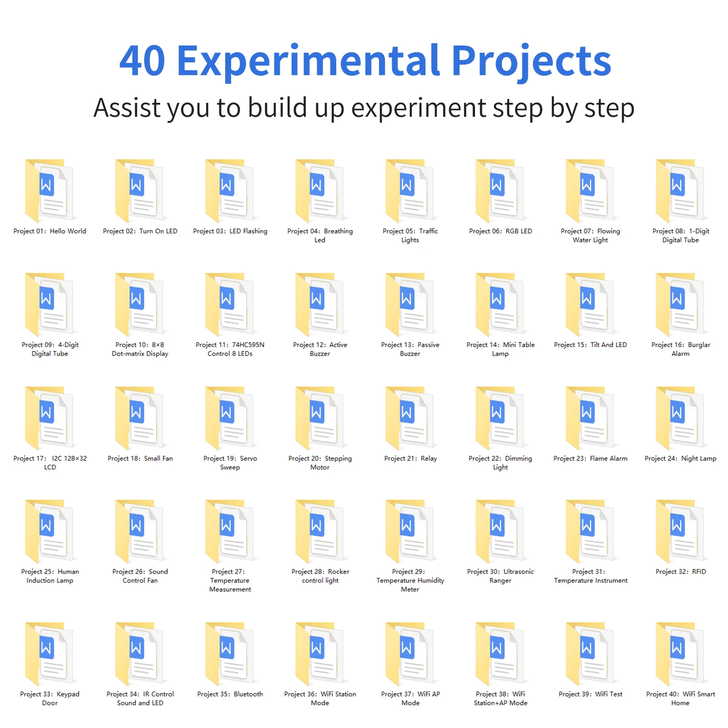Select the Project 23 Flame Alarm label
The width and height of the screenshot is (728, 728).
590,459
